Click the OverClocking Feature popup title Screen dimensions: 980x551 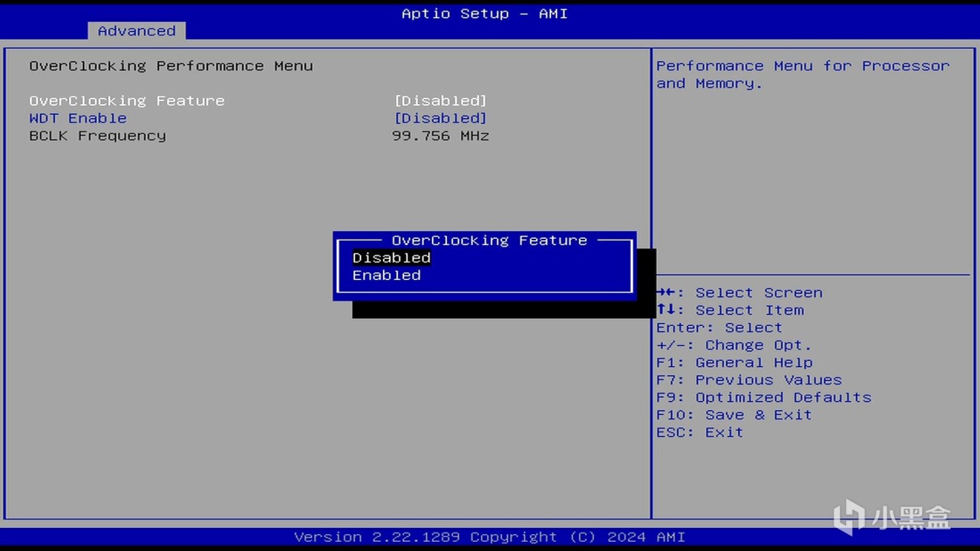tap(489, 240)
